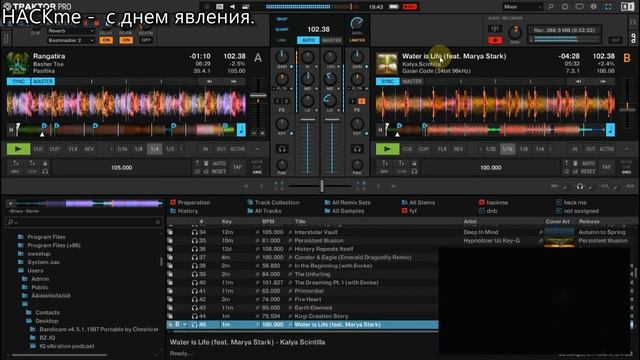
Task: Click ACTIVE loop button on Deck A
Action: click(238, 149)
